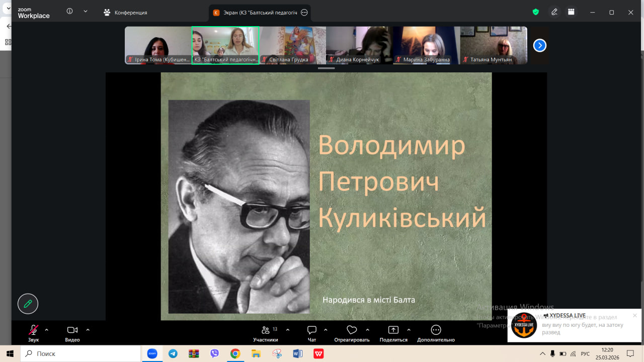Click the green annotation pencil button
This screenshot has height=362, width=644.
[x=28, y=304]
